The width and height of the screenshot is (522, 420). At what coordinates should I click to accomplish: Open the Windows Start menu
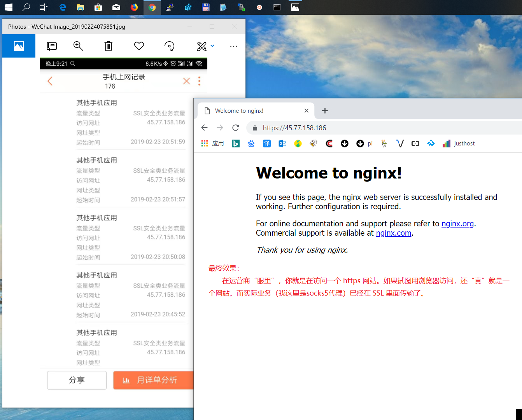(x=8, y=7)
